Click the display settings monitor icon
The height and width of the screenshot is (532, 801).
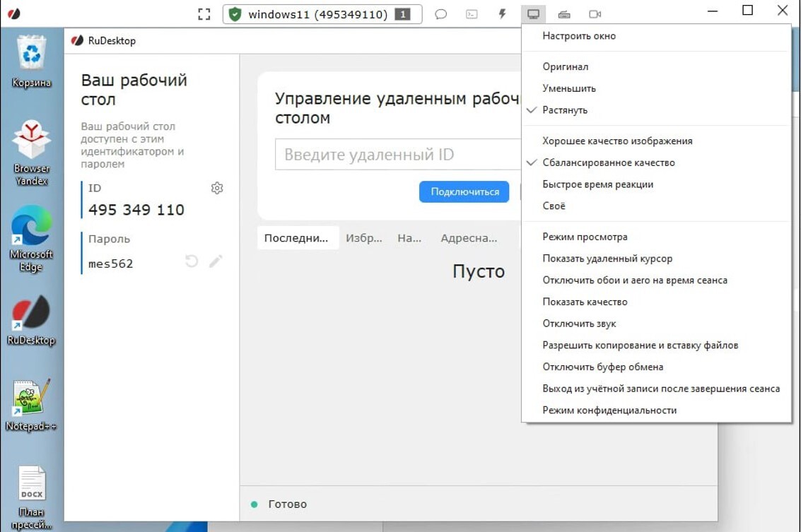tap(533, 13)
